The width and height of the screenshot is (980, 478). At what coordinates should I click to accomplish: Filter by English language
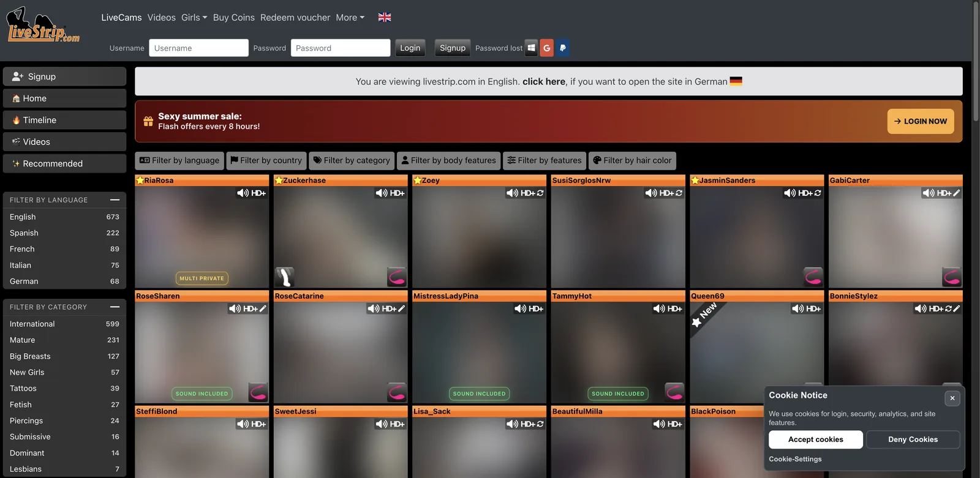[x=64, y=217]
